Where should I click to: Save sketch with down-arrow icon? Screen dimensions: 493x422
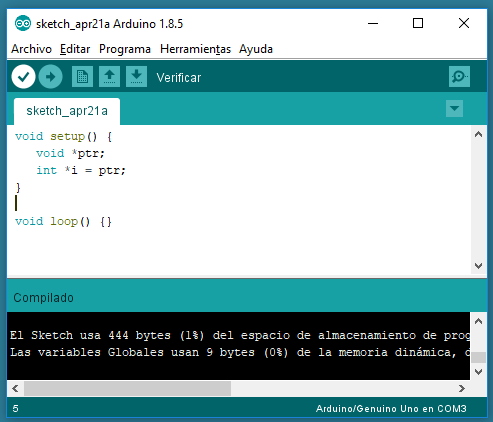(x=136, y=77)
